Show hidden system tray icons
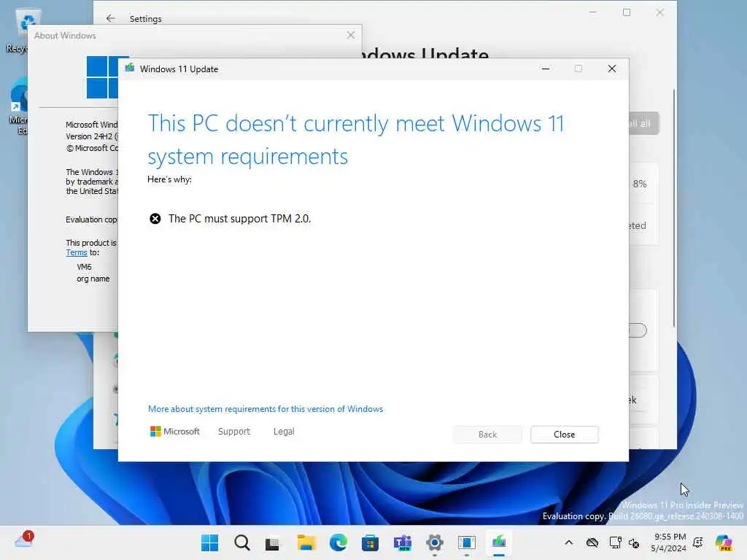 point(569,542)
